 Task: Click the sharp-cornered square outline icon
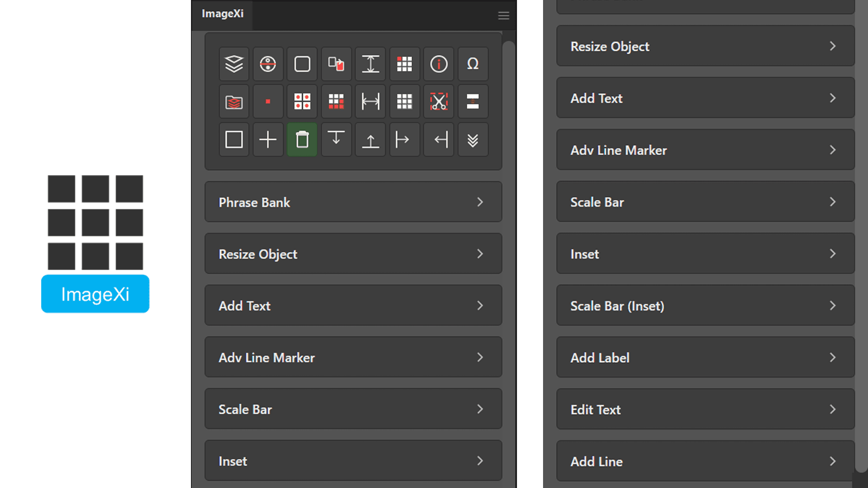[x=234, y=139]
